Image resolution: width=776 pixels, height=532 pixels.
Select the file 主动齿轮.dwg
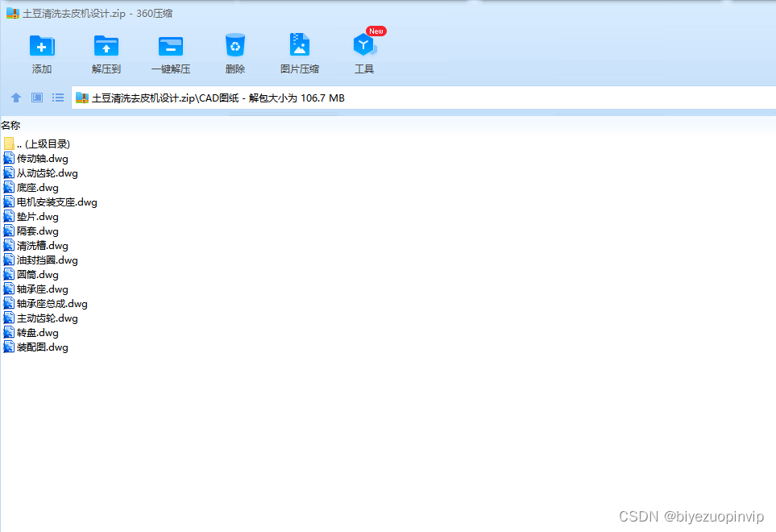click(40, 318)
